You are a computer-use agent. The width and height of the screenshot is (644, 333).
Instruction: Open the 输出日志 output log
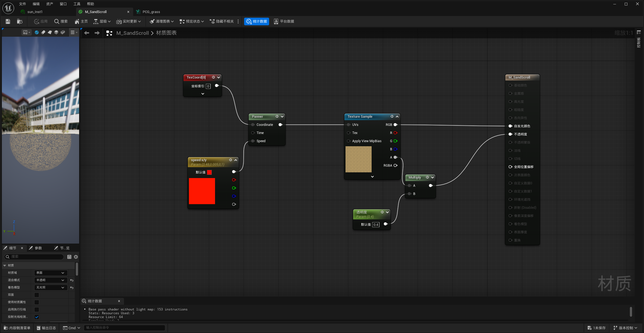tap(46, 328)
